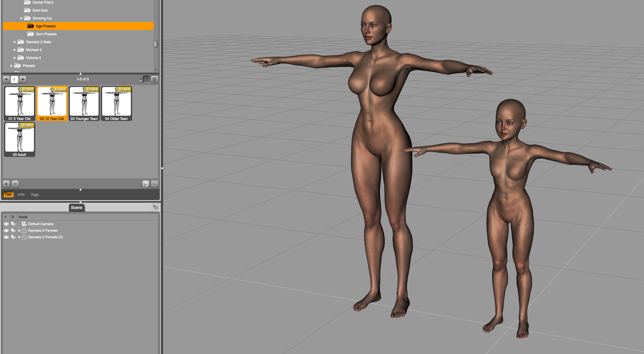This screenshot has width=644, height=354.
Task: Click the V column header
Action: click(x=6, y=217)
